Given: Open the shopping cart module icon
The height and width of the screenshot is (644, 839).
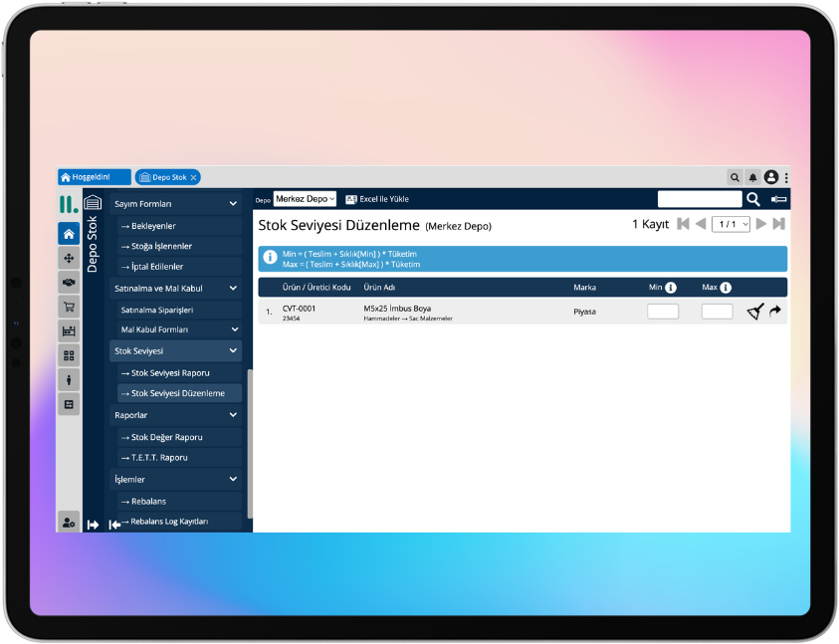Looking at the screenshot, I should [x=69, y=307].
